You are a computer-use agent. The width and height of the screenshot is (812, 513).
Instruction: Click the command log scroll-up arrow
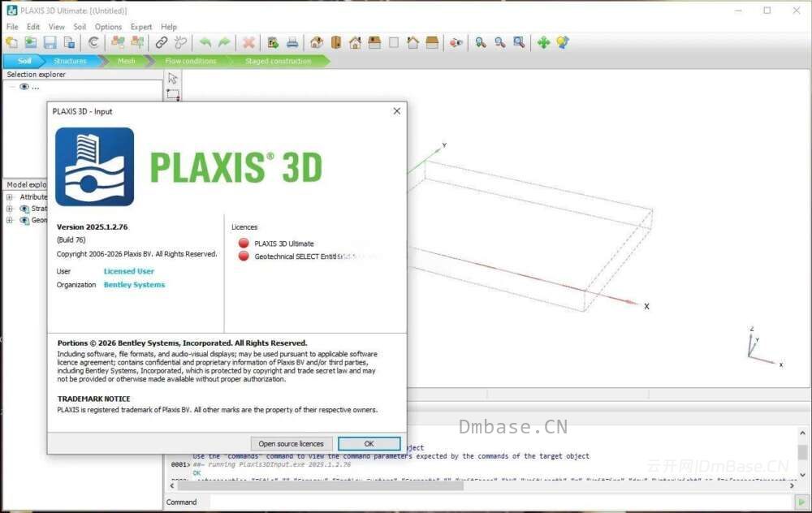tap(803, 433)
